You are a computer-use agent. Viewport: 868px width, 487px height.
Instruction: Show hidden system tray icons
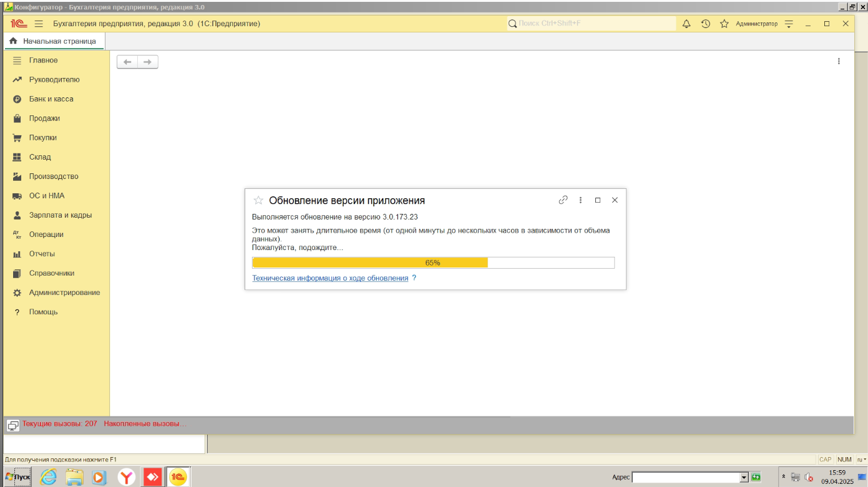click(x=784, y=476)
